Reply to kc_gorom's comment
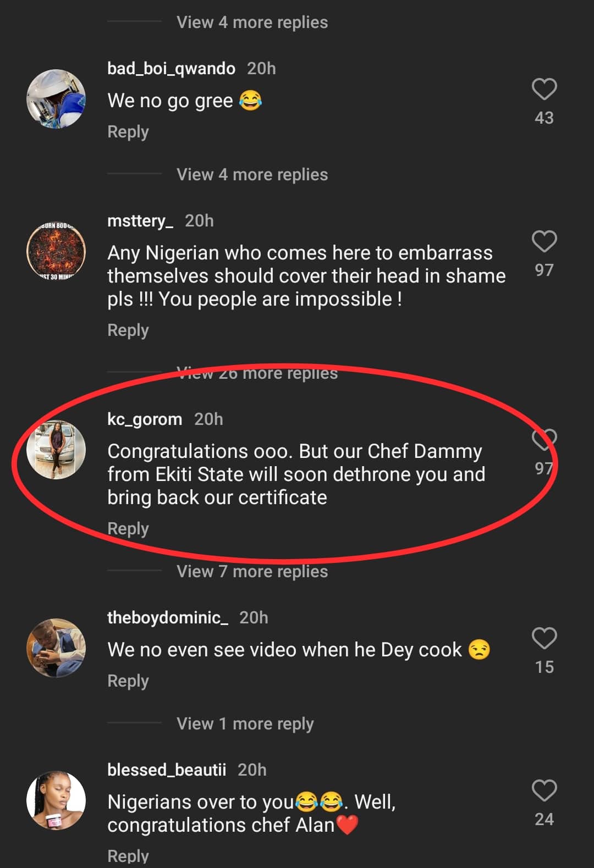Image resolution: width=594 pixels, height=868 pixels. coord(128,529)
